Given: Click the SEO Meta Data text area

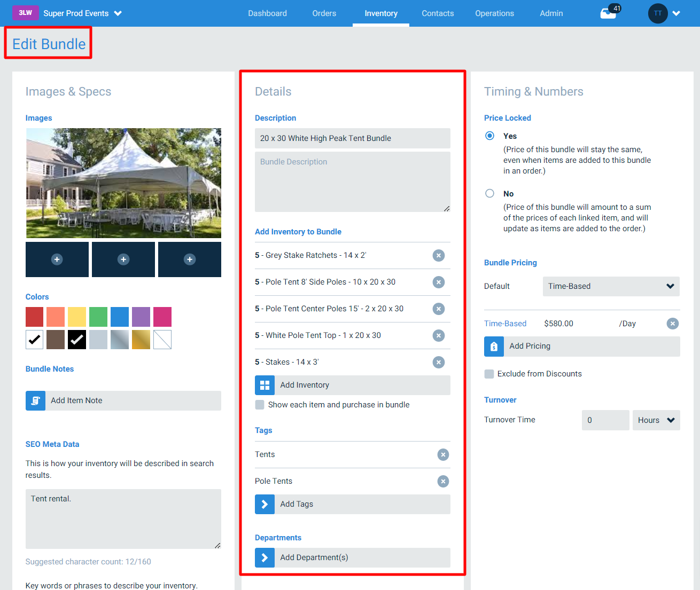Looking at the screenshot, I should (x=123, y=519).
